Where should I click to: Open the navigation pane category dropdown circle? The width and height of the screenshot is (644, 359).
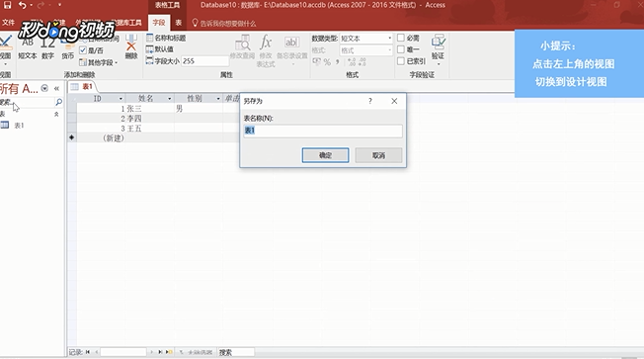44,88
